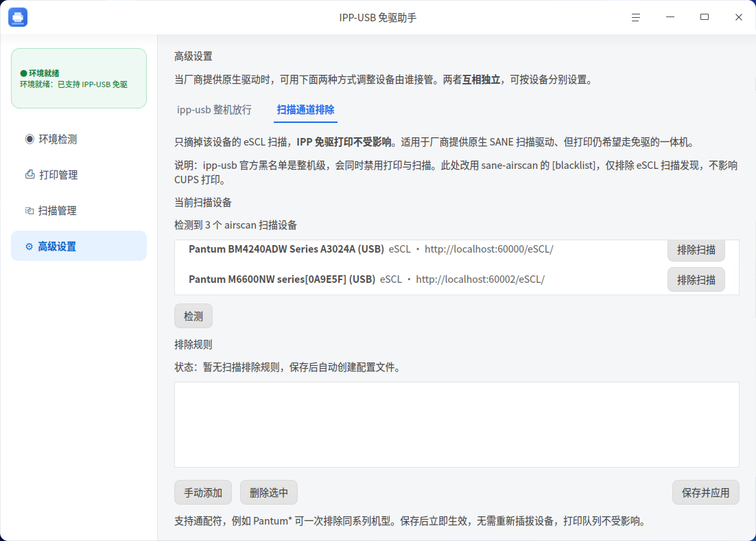Minimize the IPP-USB 免驱助手 window
The width and height of the screenshot is (756, 541).
pos(670,17)
